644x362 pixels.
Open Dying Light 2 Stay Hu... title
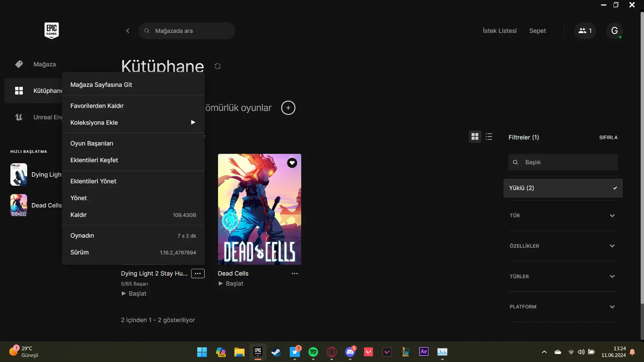point(154,274)
